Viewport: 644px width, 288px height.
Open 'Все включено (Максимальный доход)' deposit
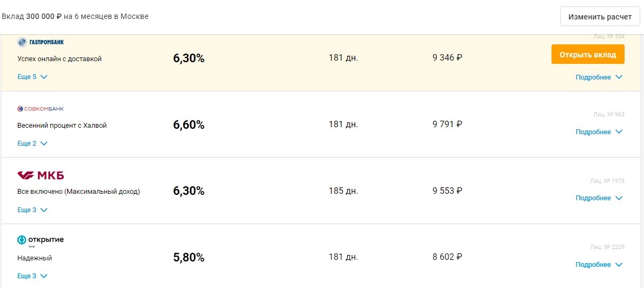[x=78, y=192]
